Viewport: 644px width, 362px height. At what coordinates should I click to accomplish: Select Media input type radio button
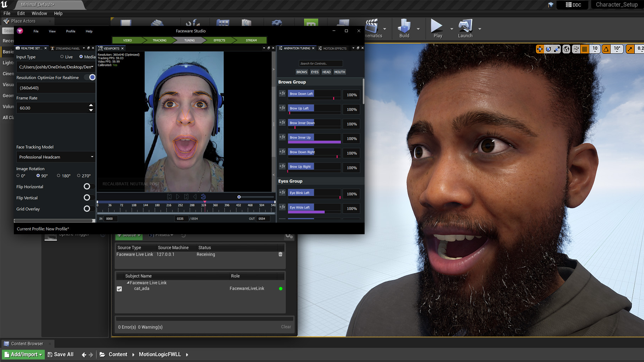81,57
